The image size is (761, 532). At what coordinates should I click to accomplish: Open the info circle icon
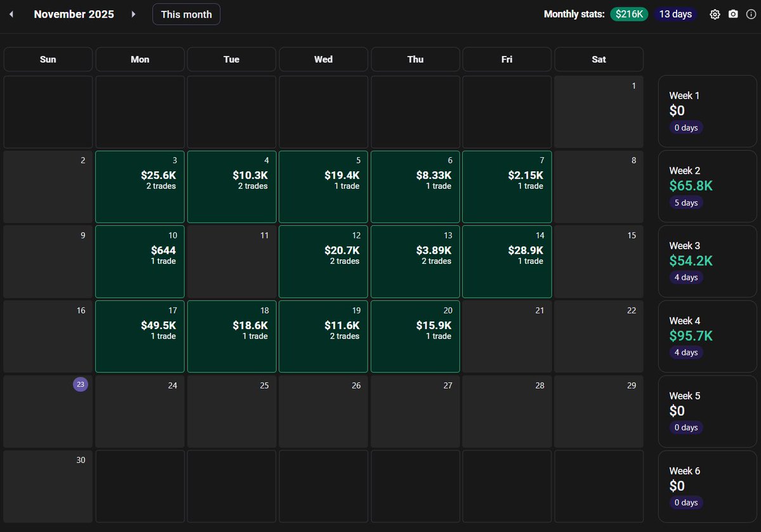(x=751, y=14)
